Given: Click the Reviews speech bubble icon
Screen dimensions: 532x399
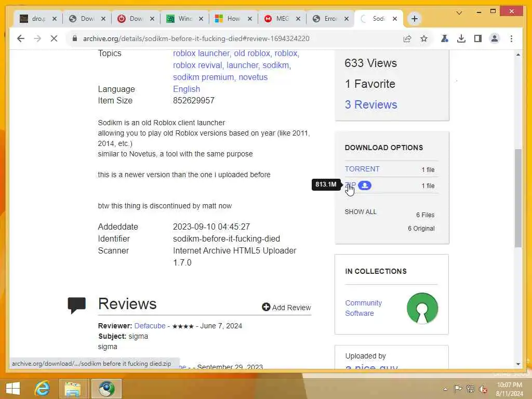Looking at the screenshot, I should pyautogui.click(x=77, y=305).
